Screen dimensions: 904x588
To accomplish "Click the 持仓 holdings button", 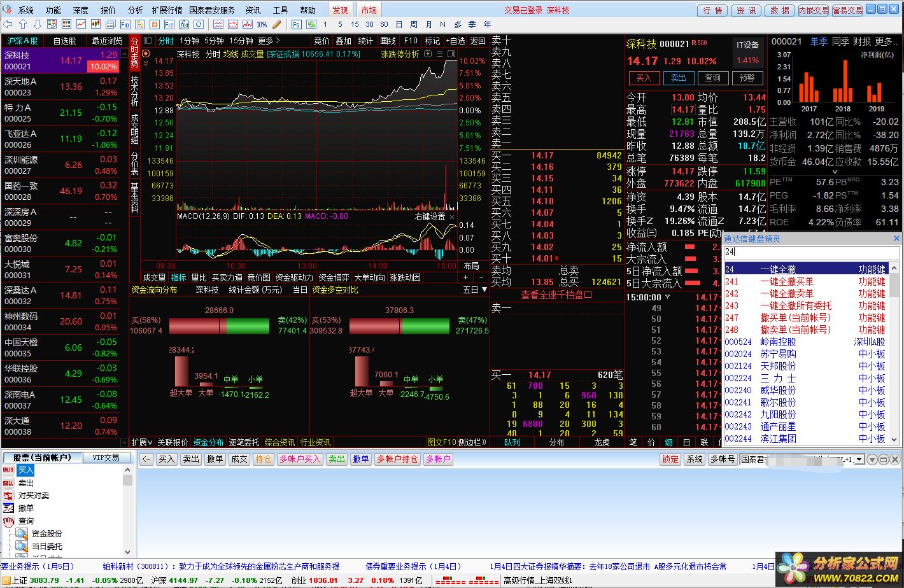I will 263,459.
